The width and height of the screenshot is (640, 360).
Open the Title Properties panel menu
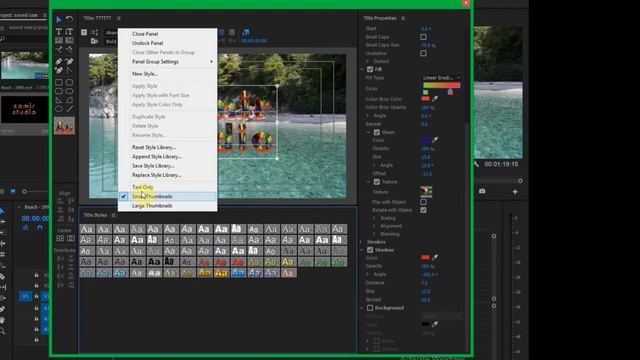(x=403, y=18)
